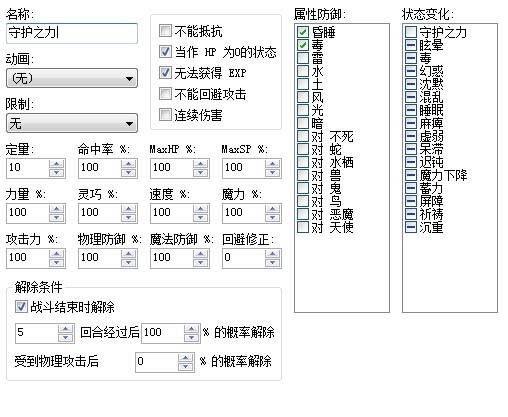
Task: Enable the 不能抵抗 checkbox
Action: tap(165, 31)
